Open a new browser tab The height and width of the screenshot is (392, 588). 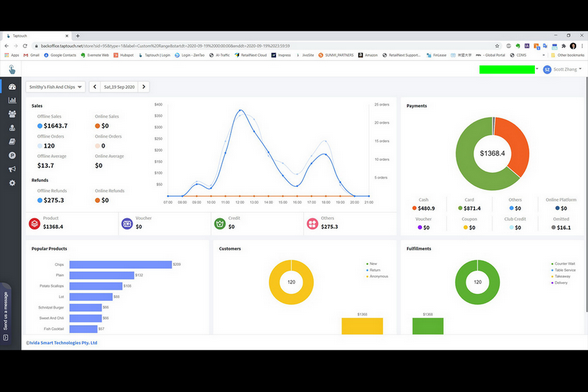coord(78,36)
